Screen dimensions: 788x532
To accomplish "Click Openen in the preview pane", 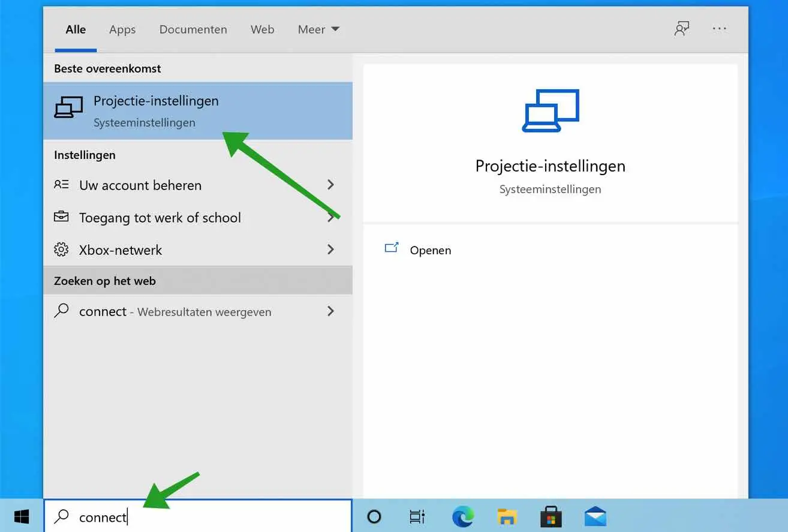I will (x=431, y=250).
